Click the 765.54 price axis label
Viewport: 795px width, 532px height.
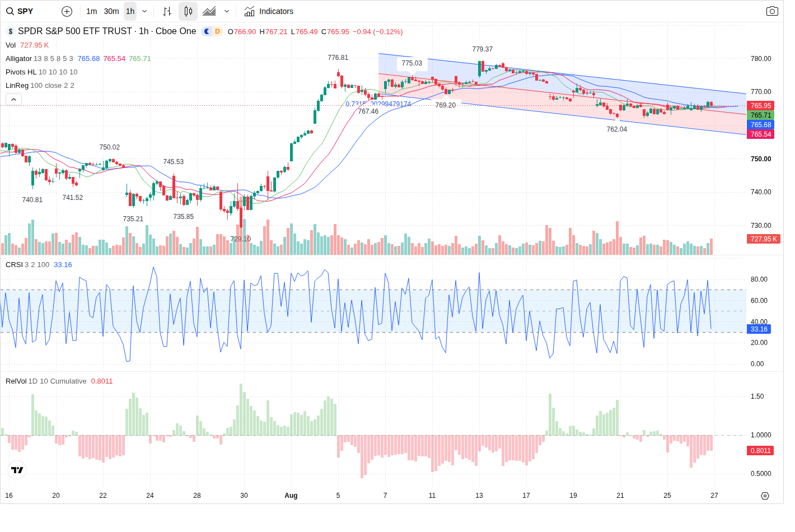761,134
